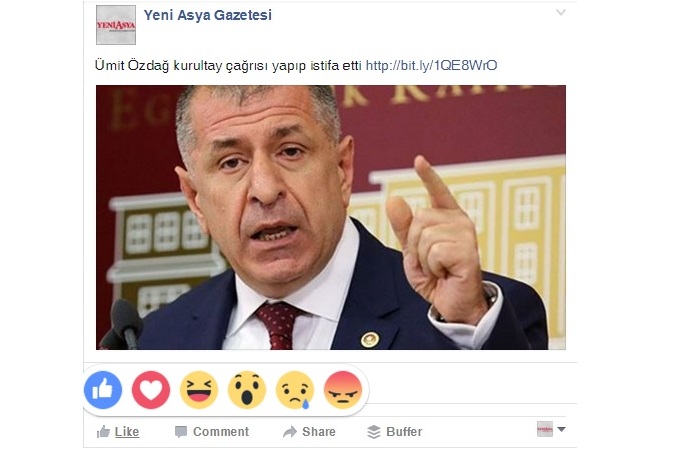Open the Yeni Asya page profile picture
Screen dimensions: 684x449
[x=116, y=25]
